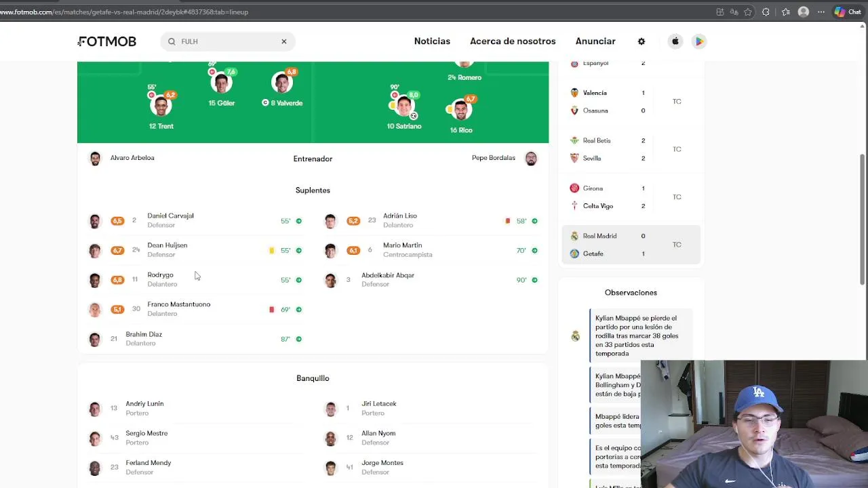Click Brahim Diaz's 87' substitution arrow icon

(299, 339)
